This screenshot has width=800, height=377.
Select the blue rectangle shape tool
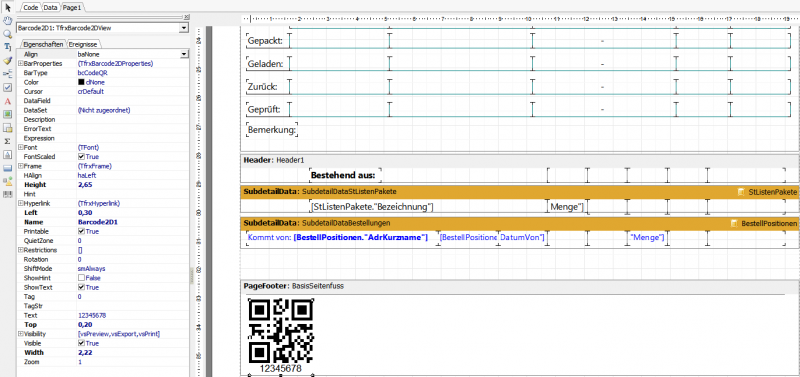point(8,167)
